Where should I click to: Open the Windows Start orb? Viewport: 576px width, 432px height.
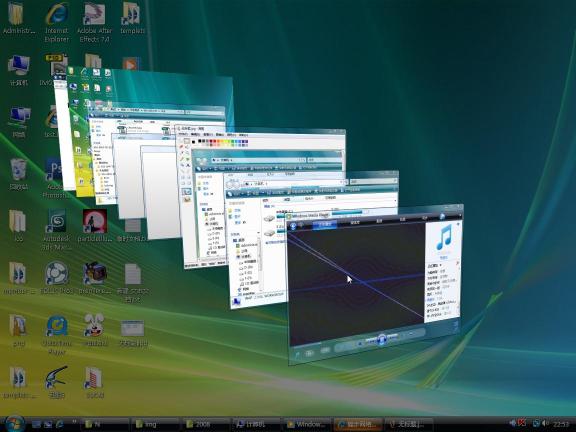14,424
